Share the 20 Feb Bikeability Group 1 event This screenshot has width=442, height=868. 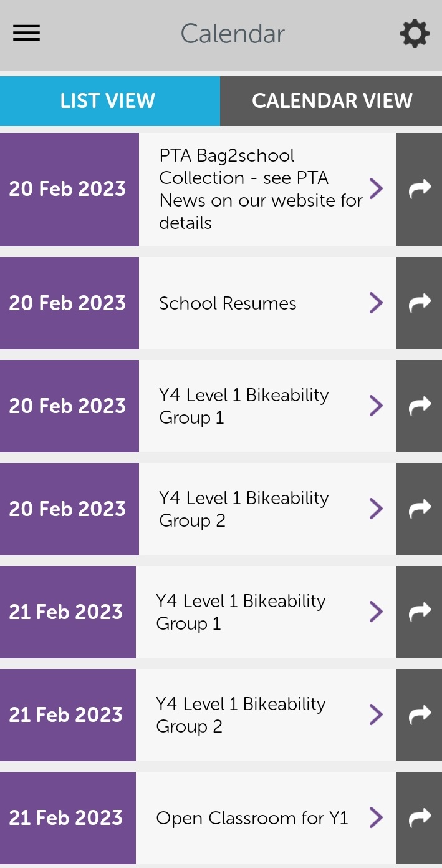coord(419,406)
